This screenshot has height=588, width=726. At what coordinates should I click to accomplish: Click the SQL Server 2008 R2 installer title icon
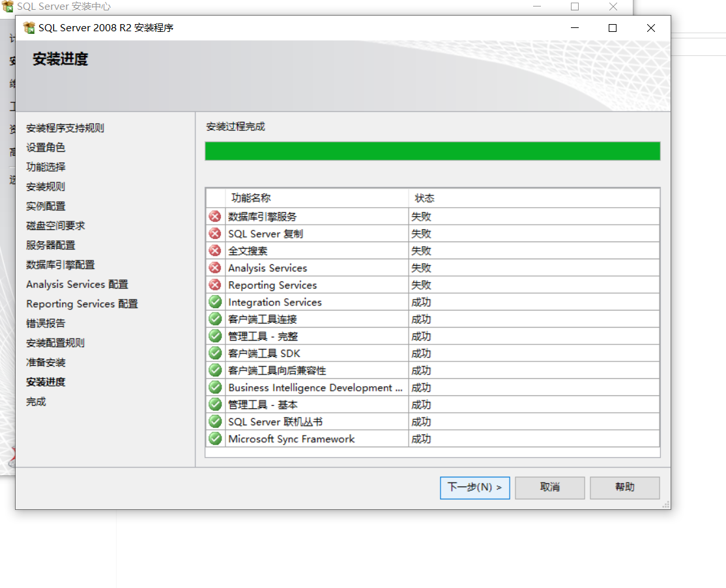pos(29,28)
